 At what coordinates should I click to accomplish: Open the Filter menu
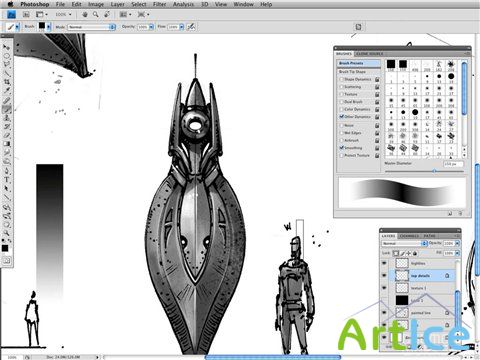click(159, 4)
